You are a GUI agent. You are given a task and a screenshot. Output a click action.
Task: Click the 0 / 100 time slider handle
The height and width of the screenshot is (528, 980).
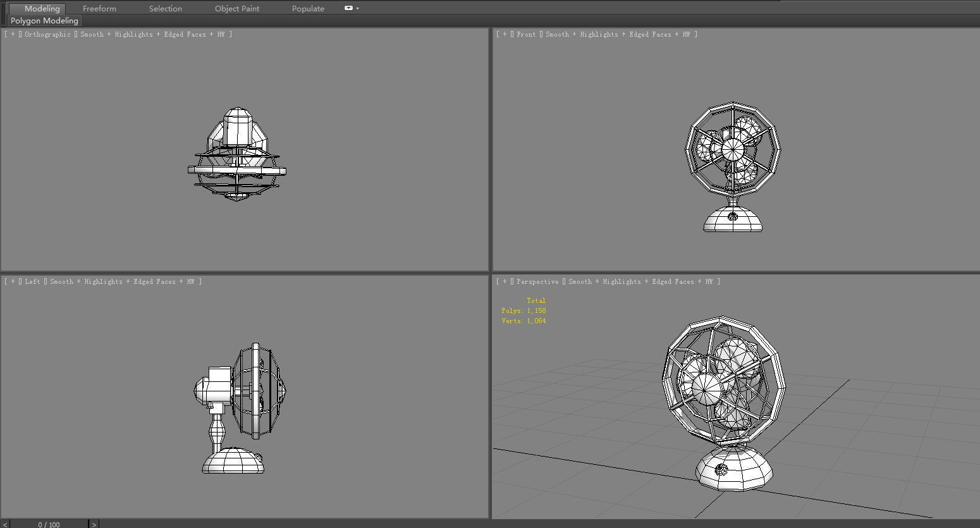(49, 524)
